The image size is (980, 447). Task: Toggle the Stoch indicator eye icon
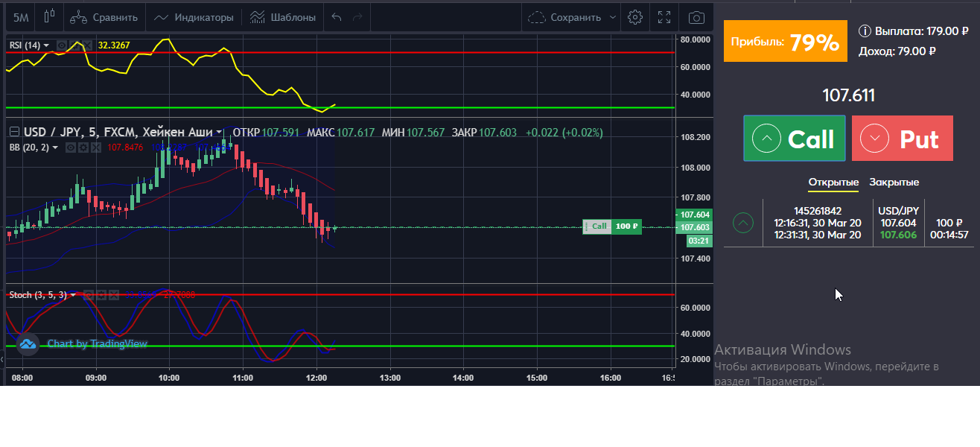click(x=89, y=295)
